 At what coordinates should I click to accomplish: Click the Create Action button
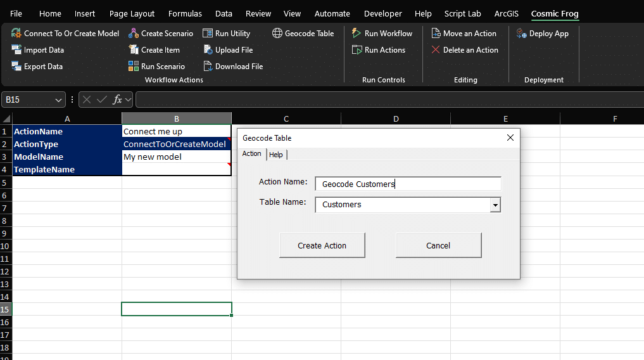pyautogui.click(x=322, y=245)
